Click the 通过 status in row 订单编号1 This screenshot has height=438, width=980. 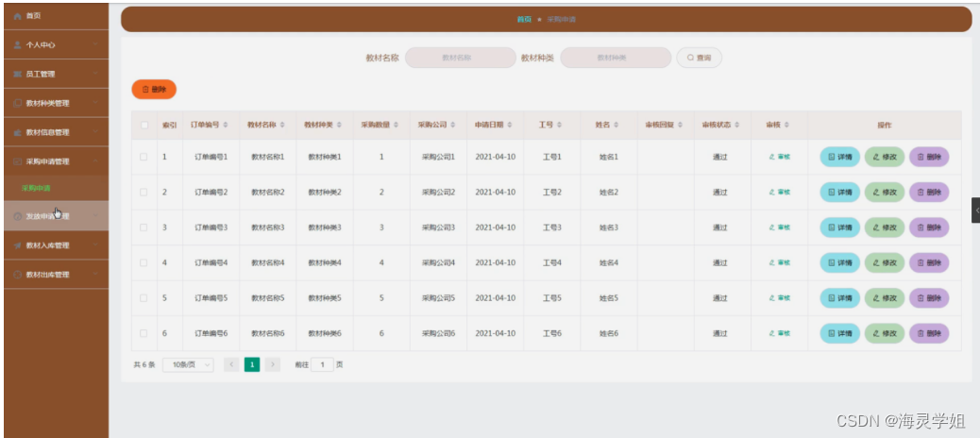click(720, 157)
